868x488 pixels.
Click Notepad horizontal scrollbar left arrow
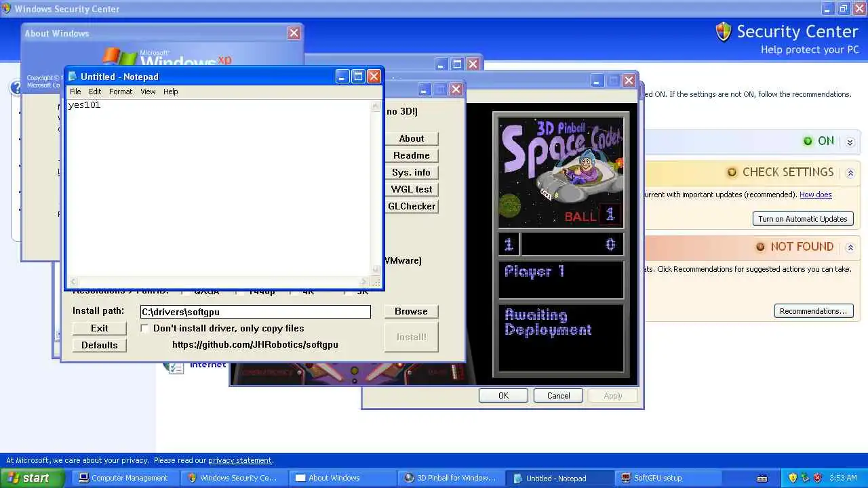pyautogui.click(x=73, y=282)
